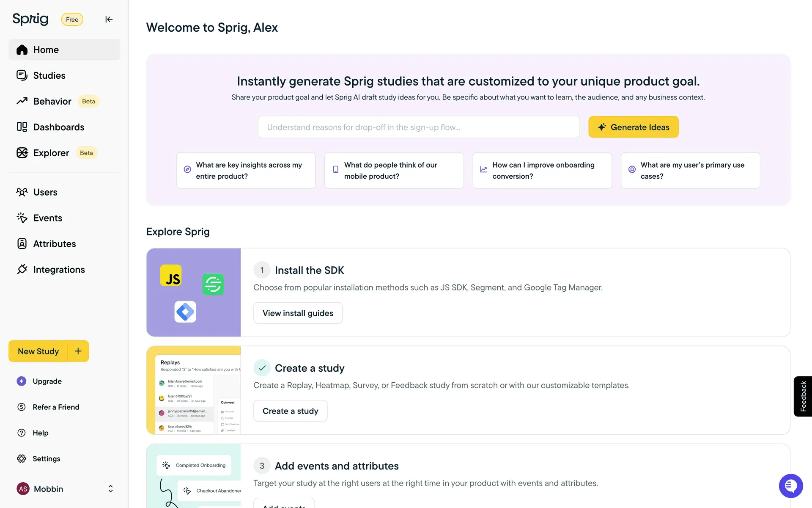This screenshot has height=508, width=812.
Task: Focus the product goal input field
Action: pos(419,127)
